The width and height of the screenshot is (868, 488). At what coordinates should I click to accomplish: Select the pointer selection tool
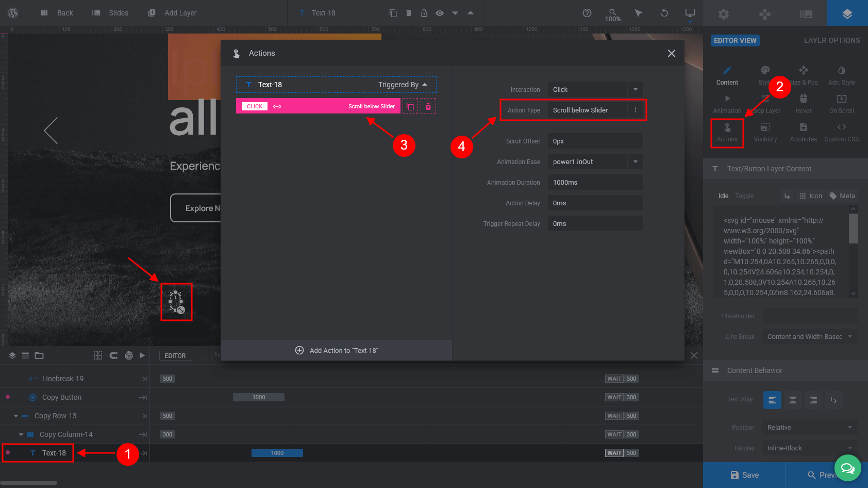(639, 13)
